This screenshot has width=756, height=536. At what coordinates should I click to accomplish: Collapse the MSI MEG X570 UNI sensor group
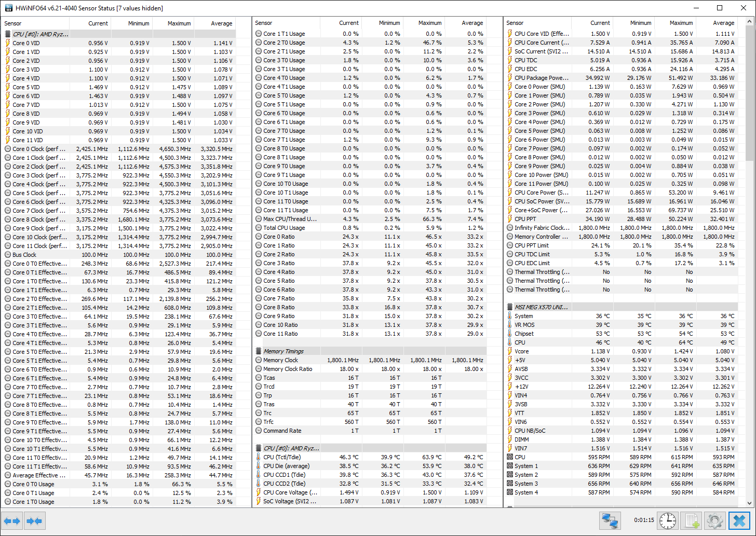coord(622,307)
